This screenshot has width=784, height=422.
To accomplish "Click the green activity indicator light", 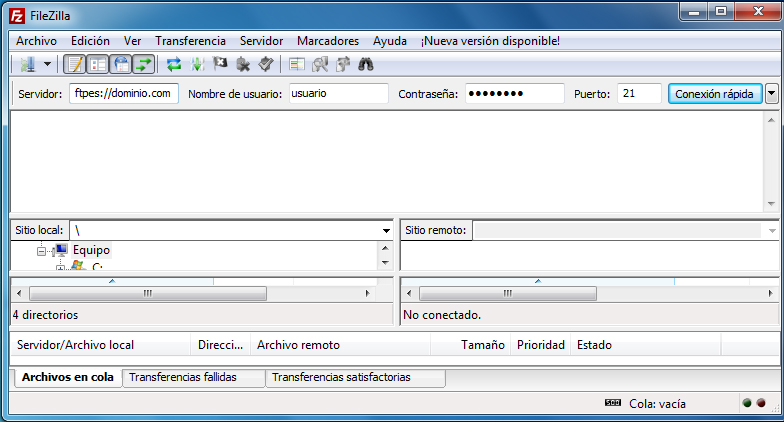I will coord(747,403).
